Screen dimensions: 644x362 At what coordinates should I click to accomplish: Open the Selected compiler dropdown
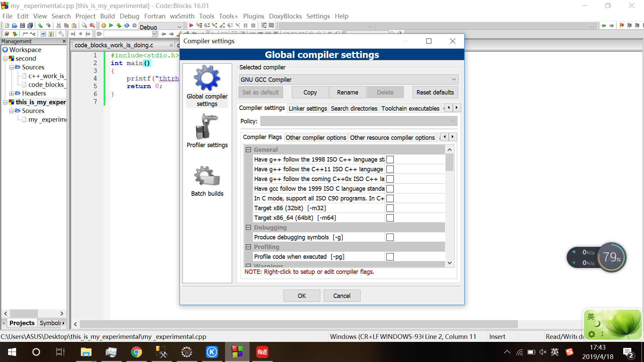pos(348,79)
